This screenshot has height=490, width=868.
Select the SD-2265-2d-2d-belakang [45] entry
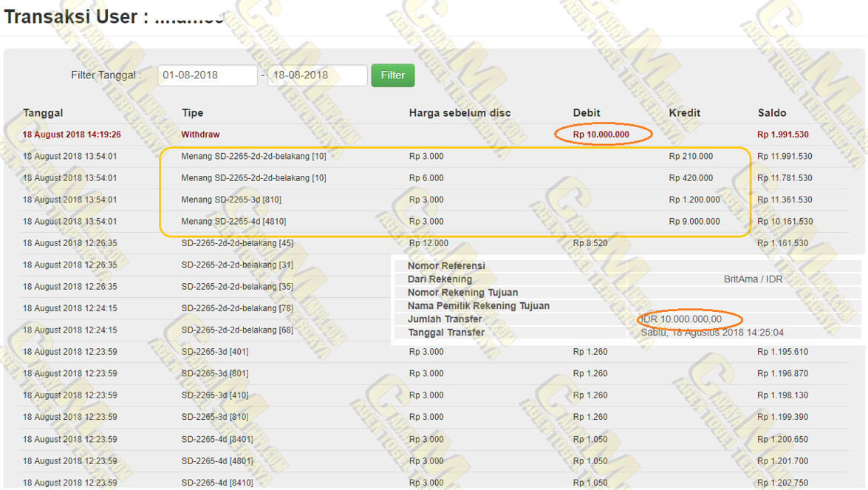click(x=237, y=243)
